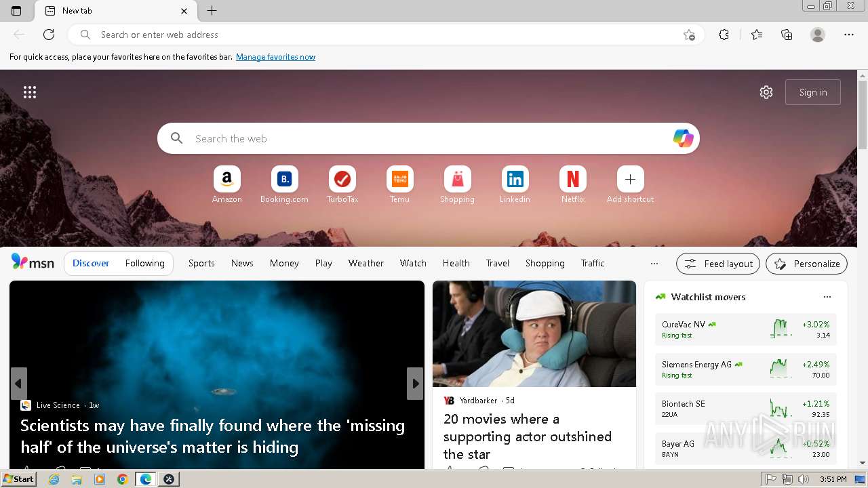Viewport: 868px width, 488px height.
Task: Launch Copilot from the search box
Action: pos(683,138)
